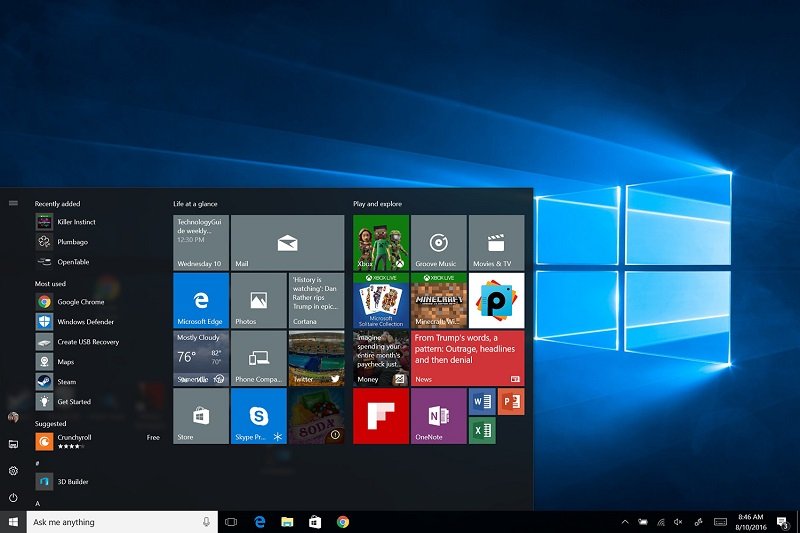Open Maps from Most used list

pos(97,362)
